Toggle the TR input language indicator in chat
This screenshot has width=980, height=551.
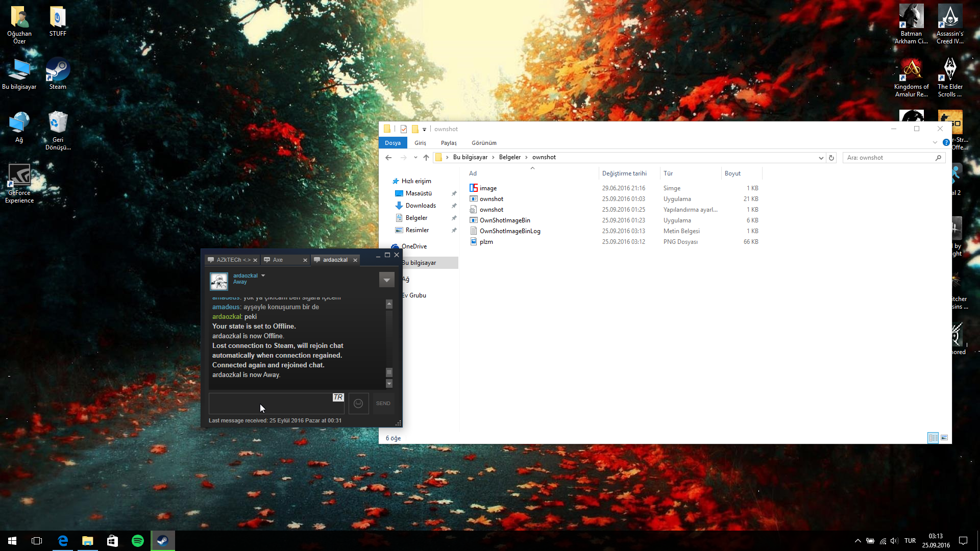click(x=338, y=397)
